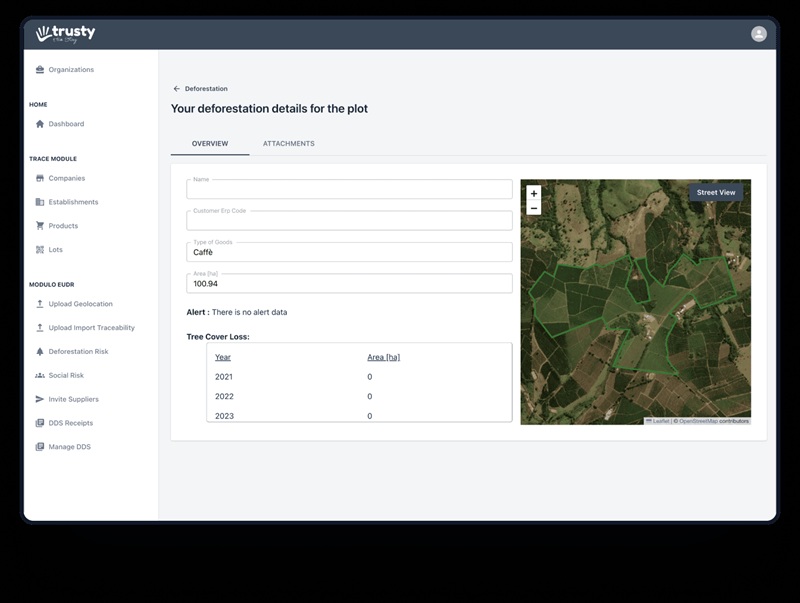This screenshot has width=800, height=603.
Task: Select the Overview tab
Action: 210,144
